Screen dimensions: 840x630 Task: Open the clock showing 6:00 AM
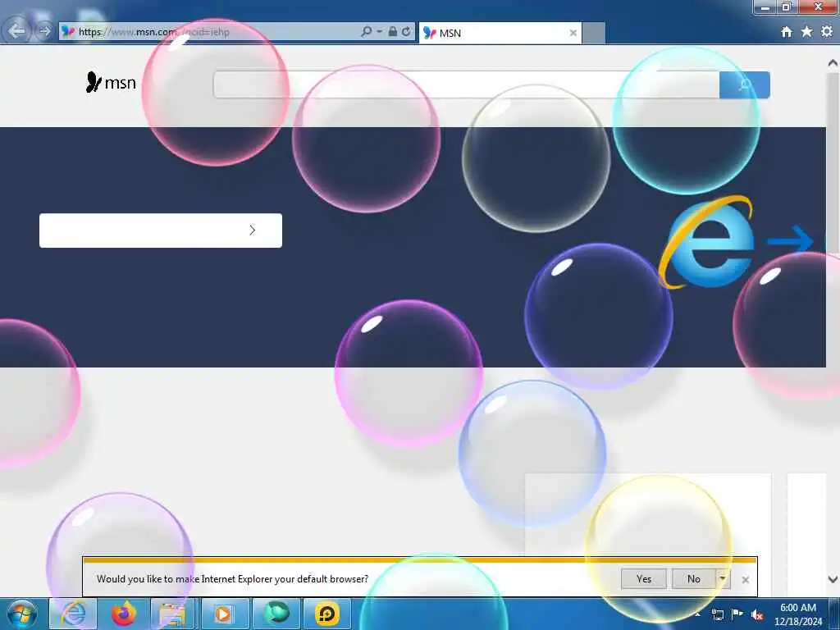[798, 614]
